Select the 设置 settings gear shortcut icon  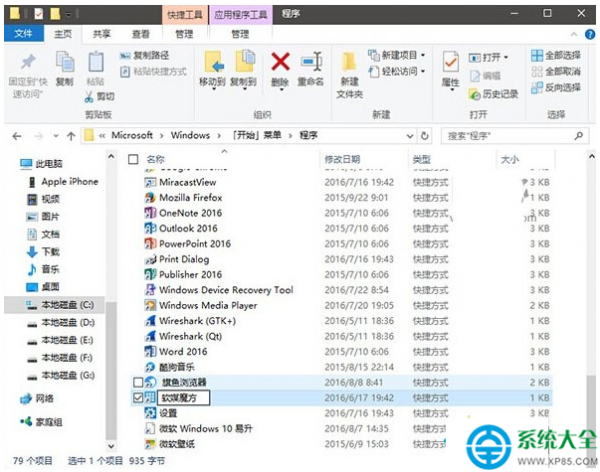(150, 413)
